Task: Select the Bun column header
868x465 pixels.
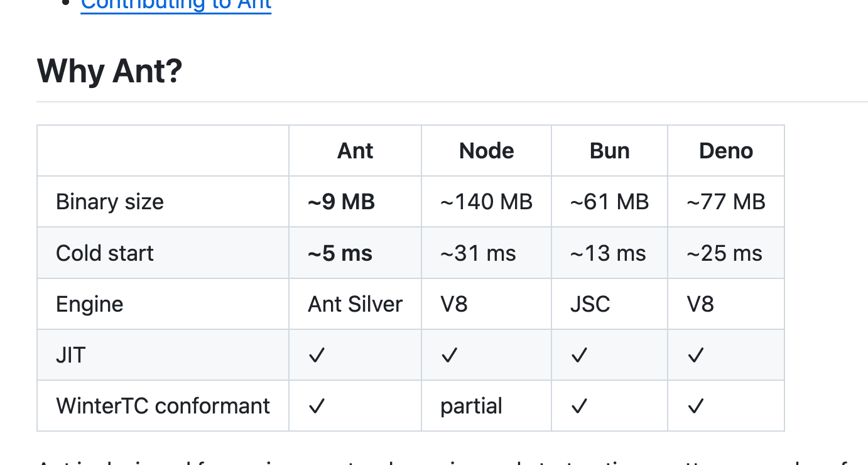Action: [609, 151]
